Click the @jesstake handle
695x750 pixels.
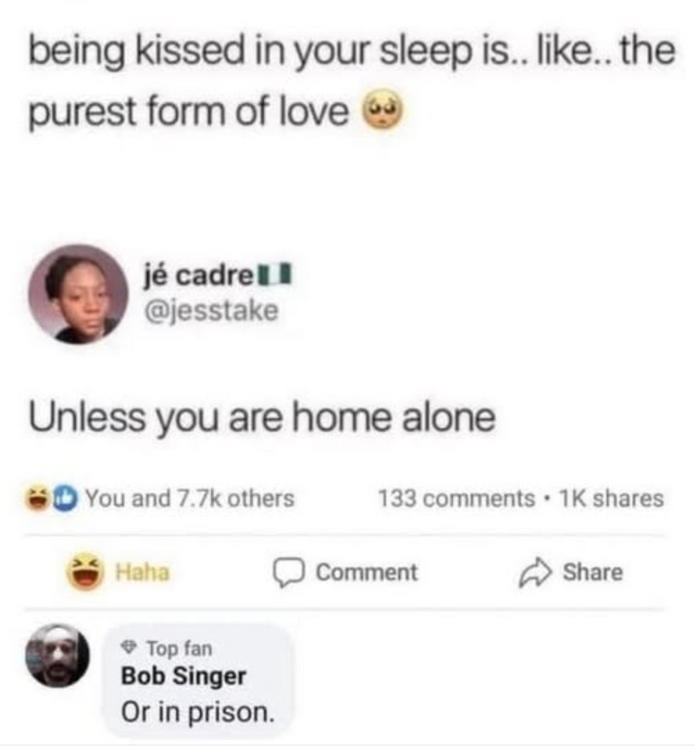[211, 311]
